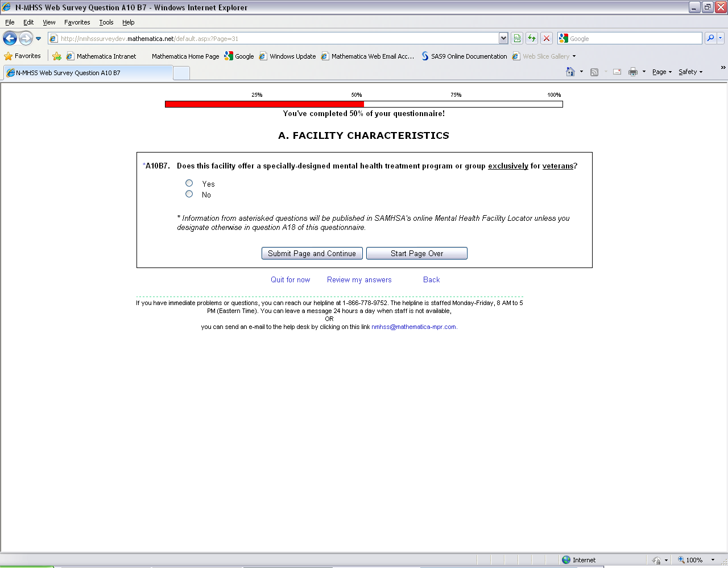Click the underlined word 'veterans'
728x568 pixels.
[x=558, y=166]
